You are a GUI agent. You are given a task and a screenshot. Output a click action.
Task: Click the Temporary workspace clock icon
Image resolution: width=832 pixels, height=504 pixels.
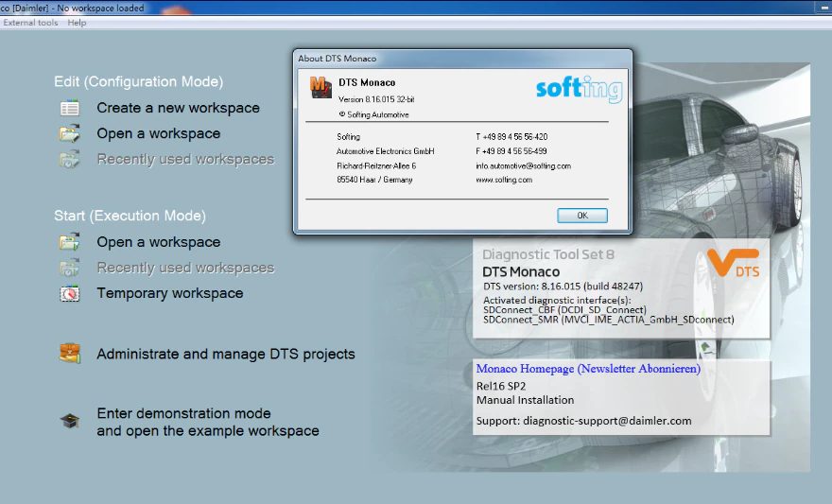(x=70, y=293)
